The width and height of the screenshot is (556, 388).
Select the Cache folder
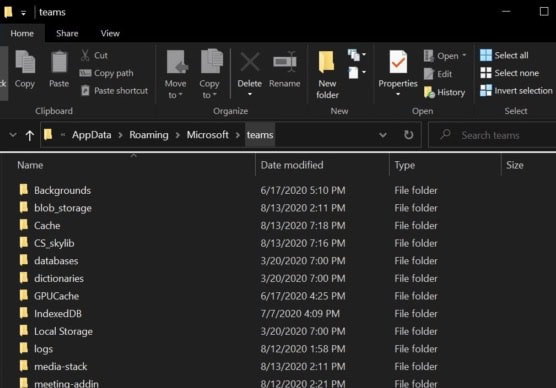click(x=47, y=226)
